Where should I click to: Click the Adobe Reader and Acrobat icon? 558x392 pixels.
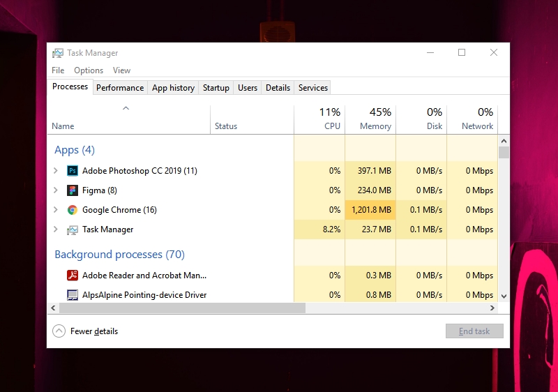(73, 276)
